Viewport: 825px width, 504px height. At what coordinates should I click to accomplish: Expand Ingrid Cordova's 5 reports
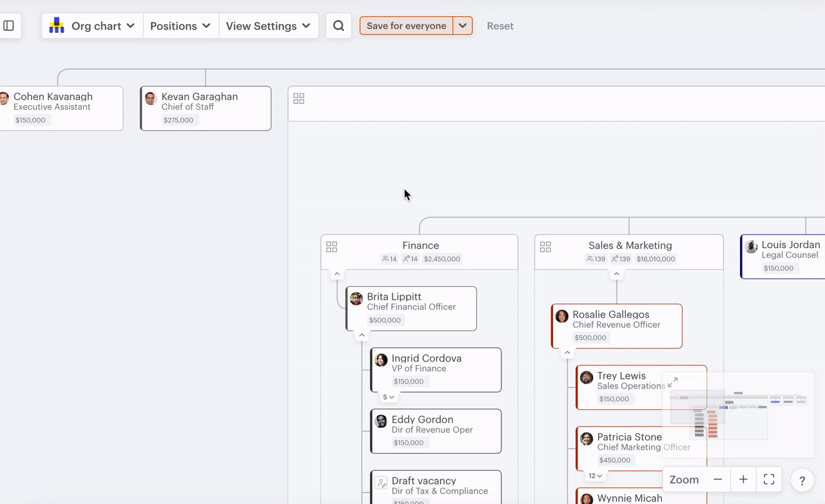pyautogui.click(x=389, y=397)
